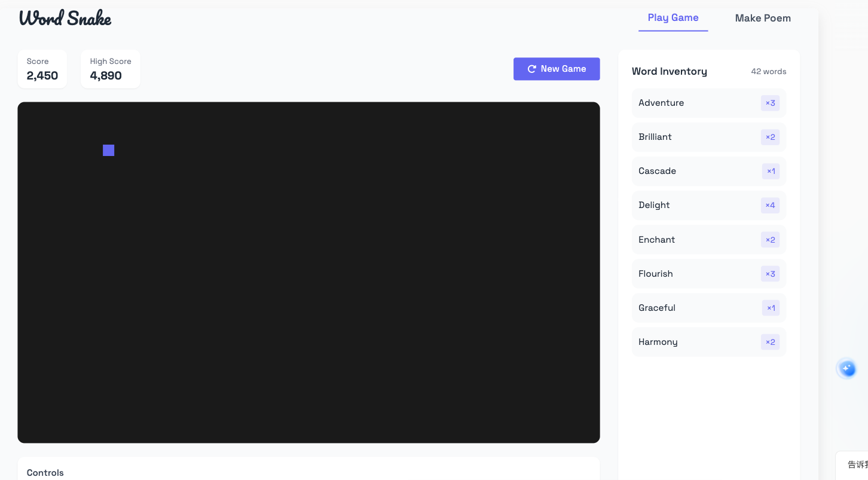Choose Graceful from the word list
Viewport: 868px width, 480px height.
657,308
